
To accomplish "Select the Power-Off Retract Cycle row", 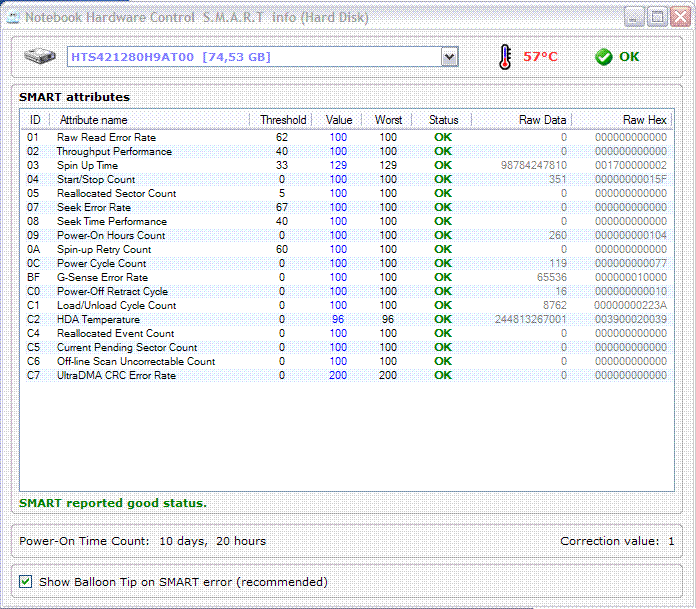I will click(x=347, y=291).
